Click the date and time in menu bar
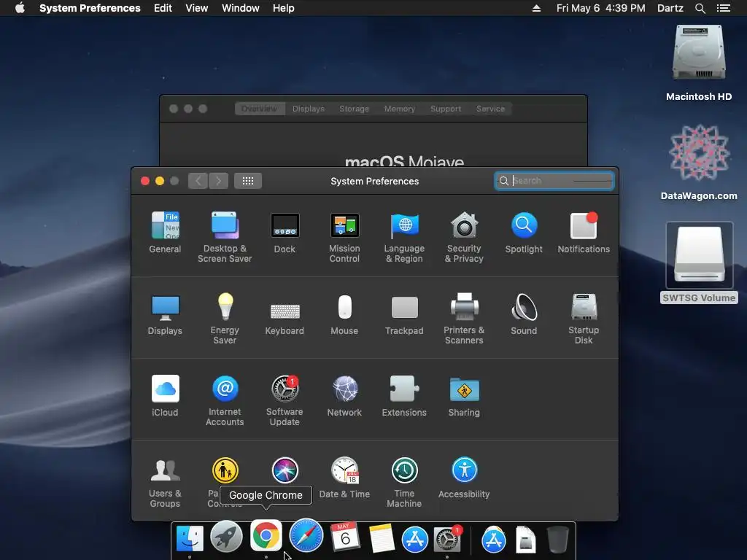The height and width of the screenshot is (560, 747). point(601,8)
